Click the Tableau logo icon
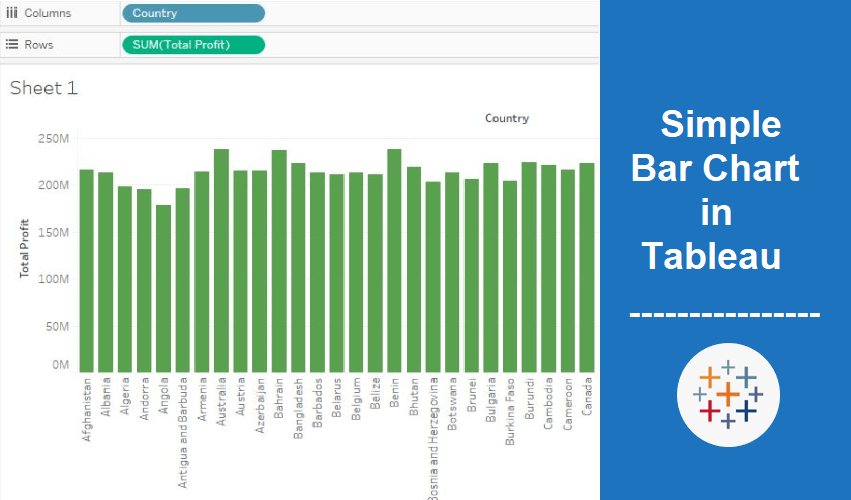Image resolution: width=851 pixels, height=500 pixels. pyautogui.click(x=728, y=395)
